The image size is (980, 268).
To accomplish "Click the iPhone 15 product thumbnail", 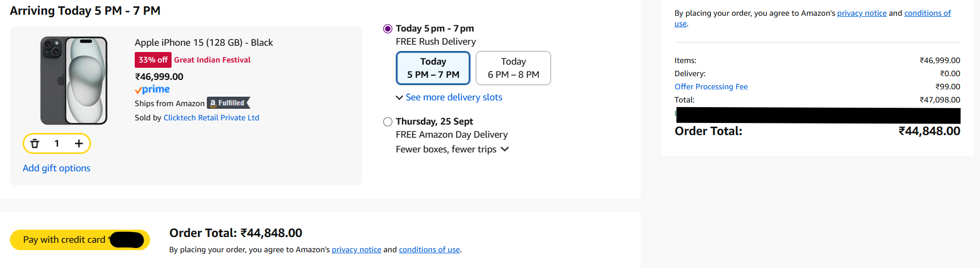I will point(74,80).
